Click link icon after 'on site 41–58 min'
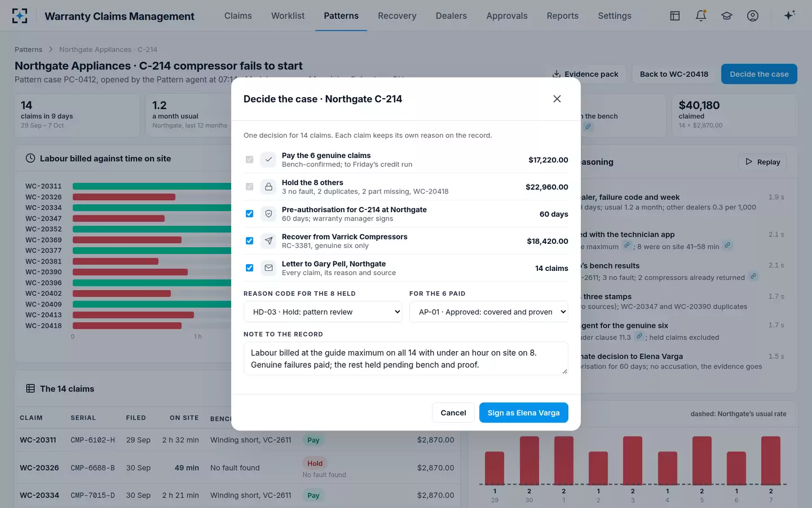Viewport: 812px width, 508px height. (727, 245)
